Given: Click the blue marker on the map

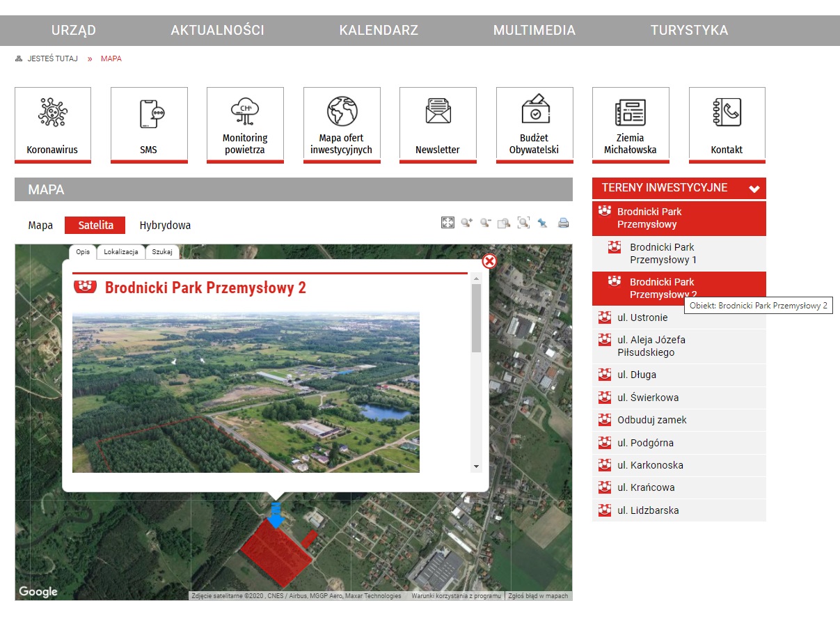Looking at the screenshot, I should [276, 516].
